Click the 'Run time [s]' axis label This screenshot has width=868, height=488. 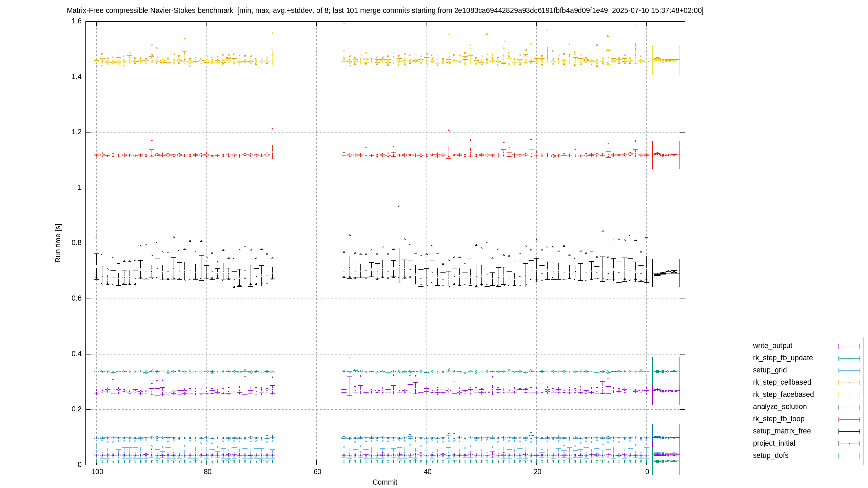(x=58, y=243)
